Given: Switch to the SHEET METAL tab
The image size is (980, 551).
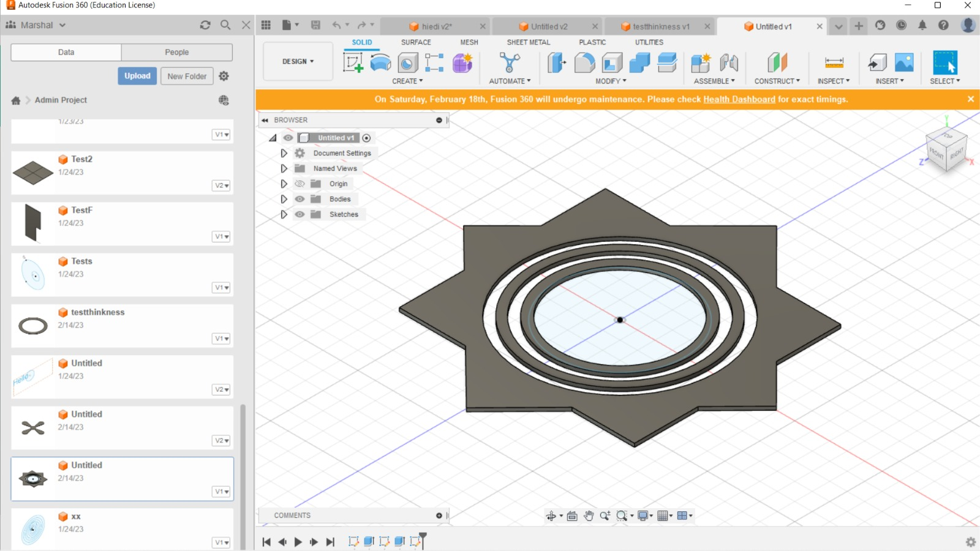Looking at the screenshot, I should (529, 42).
